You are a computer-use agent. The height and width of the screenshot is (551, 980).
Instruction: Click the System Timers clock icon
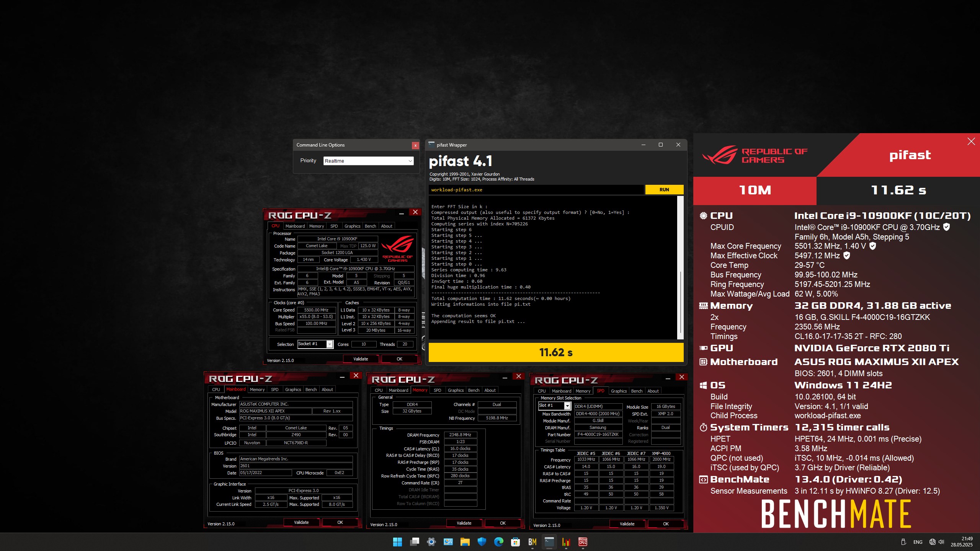tap(704, 427)
